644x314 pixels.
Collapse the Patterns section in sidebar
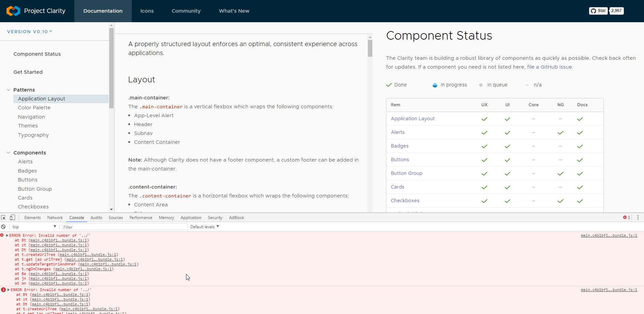(8, 90)
